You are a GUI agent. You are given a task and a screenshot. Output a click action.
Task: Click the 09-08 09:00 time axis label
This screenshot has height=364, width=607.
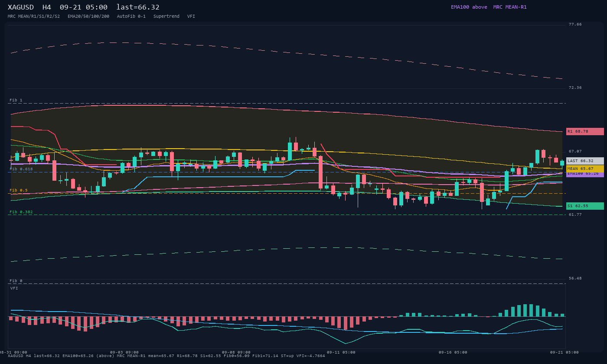click(236, 352)
